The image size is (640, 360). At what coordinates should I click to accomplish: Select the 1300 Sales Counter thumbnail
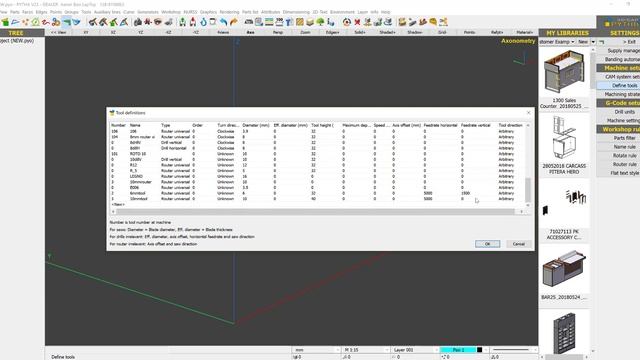click(x=564, y=73)
